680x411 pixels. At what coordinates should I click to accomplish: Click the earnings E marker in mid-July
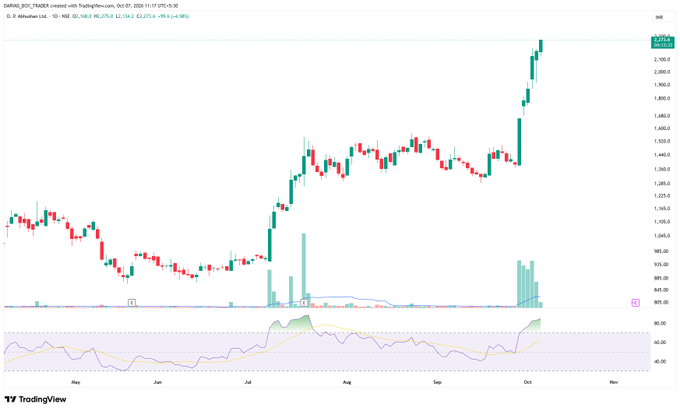(304, 303)
